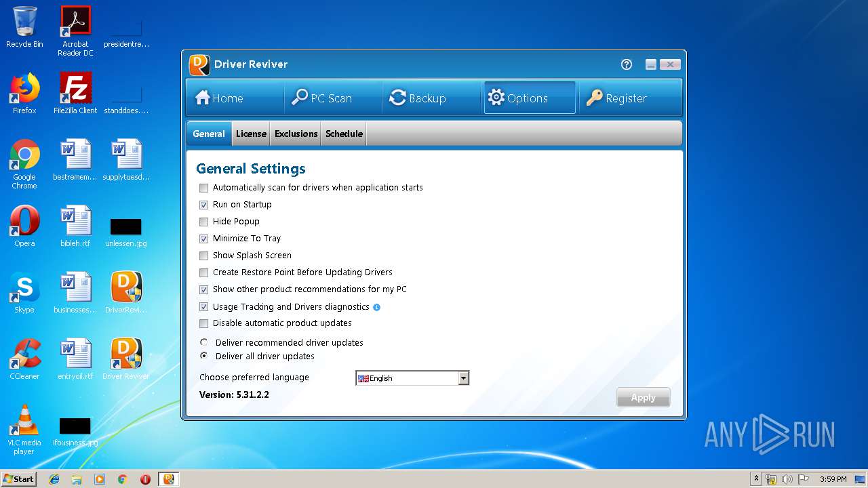Click the Apply button

644,398
